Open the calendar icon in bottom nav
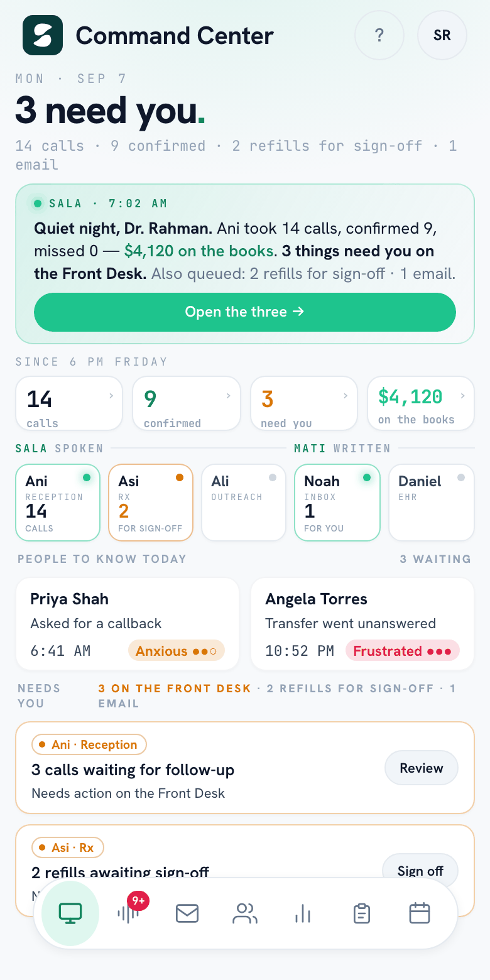 [420, 913]
